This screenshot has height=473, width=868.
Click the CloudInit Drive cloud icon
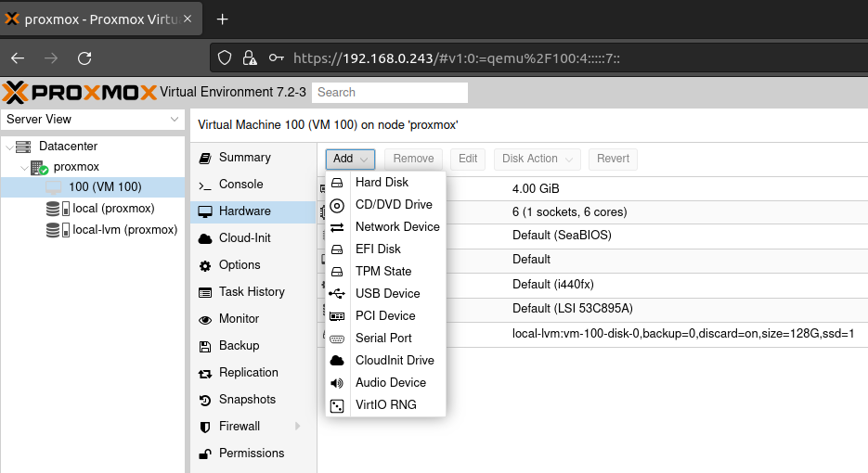click(x=337, y=361)
